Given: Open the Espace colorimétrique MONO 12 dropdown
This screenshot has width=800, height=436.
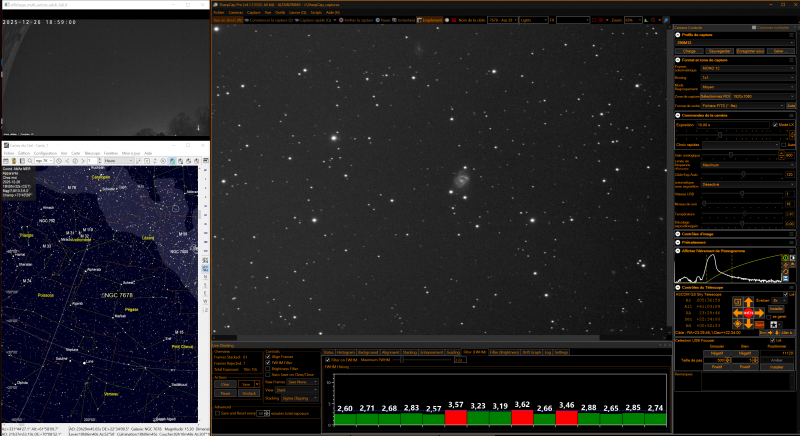Looking at the screenshot, I should click(747, 68).
